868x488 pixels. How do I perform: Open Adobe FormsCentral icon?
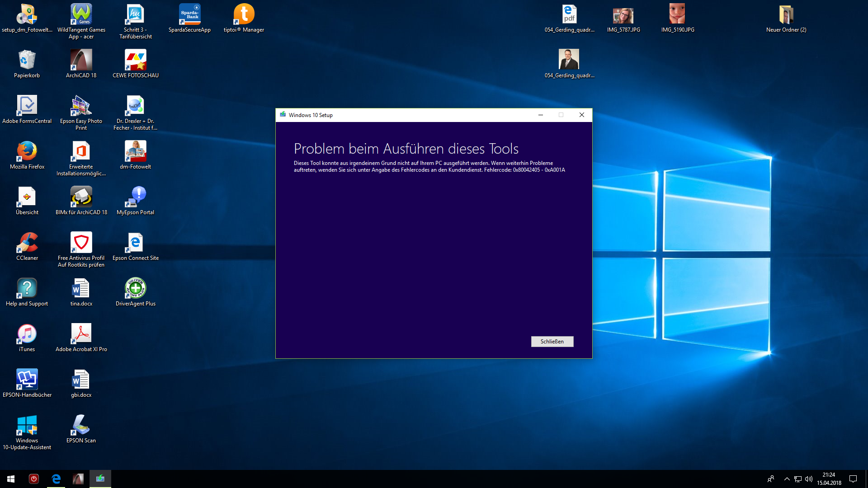click(x=27, y=110)
